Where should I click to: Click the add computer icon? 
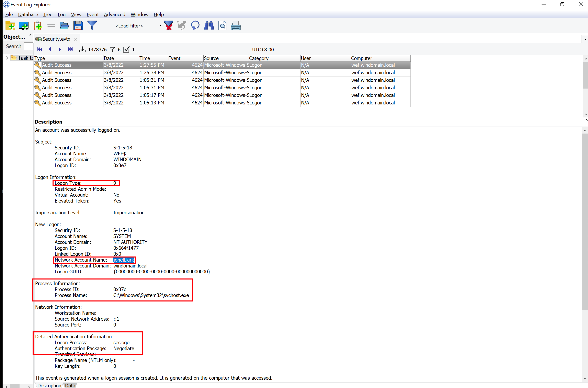(24, 26)
